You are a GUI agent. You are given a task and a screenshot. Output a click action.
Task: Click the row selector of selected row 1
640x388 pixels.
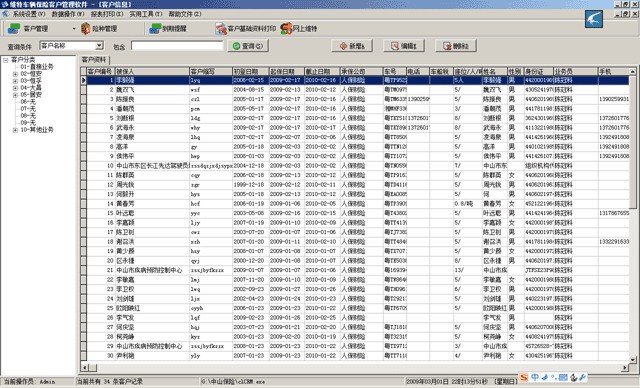[x=84, y=80]
